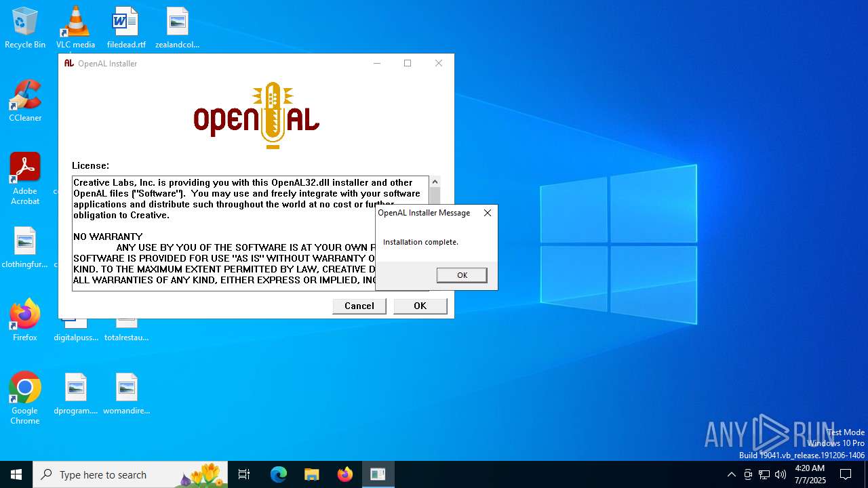Minimize the OpenAL Installer window

(376, 63)
